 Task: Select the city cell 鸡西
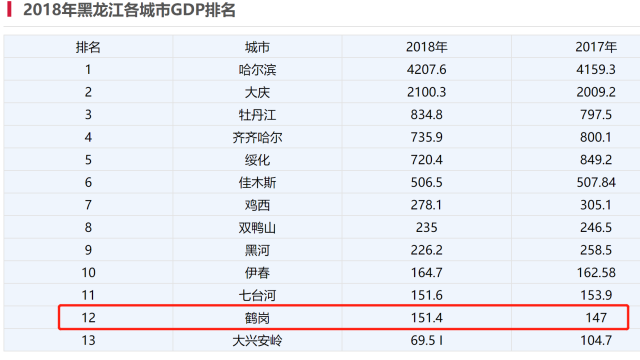point(257,205)
